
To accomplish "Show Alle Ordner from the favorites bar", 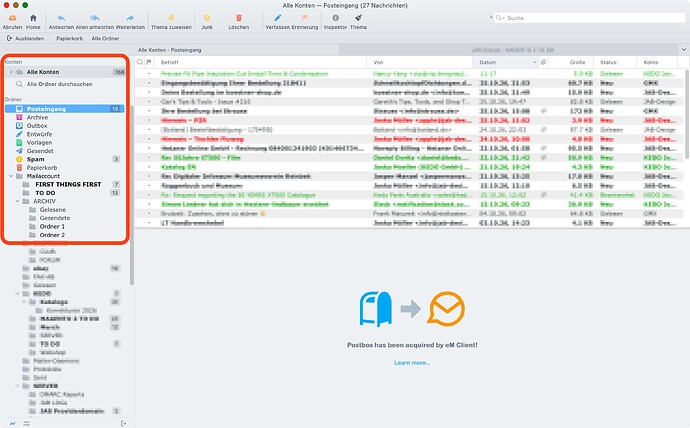I will click(105, 38).
